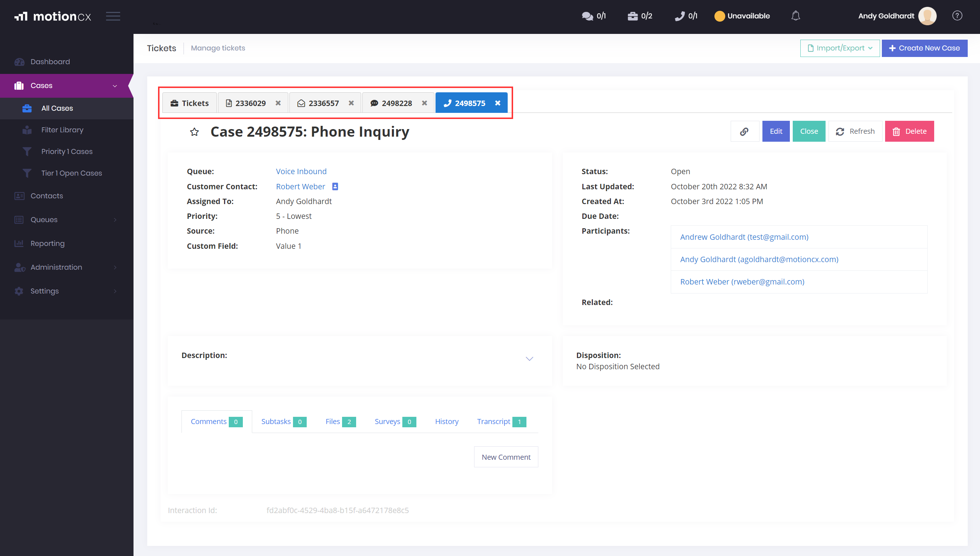Copy case link with chain icon
The height and width of the screenshot is (556, 980).
click(x=745, y=131)
